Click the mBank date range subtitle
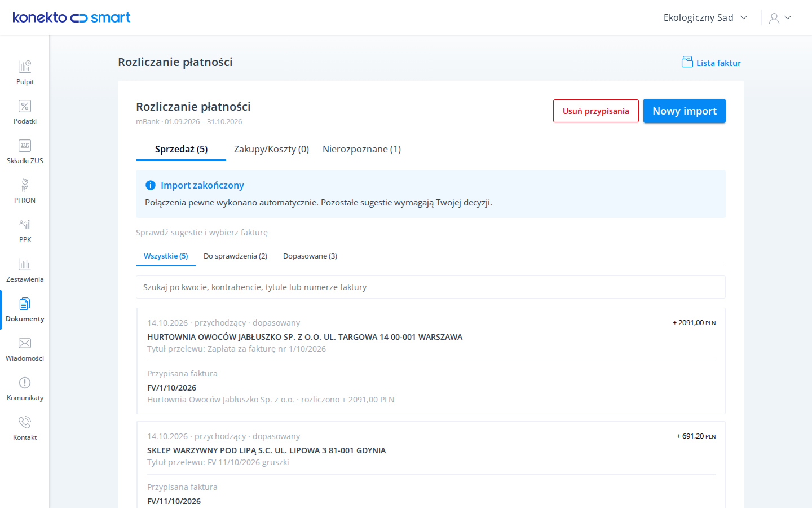 click(x=189, y=122)
